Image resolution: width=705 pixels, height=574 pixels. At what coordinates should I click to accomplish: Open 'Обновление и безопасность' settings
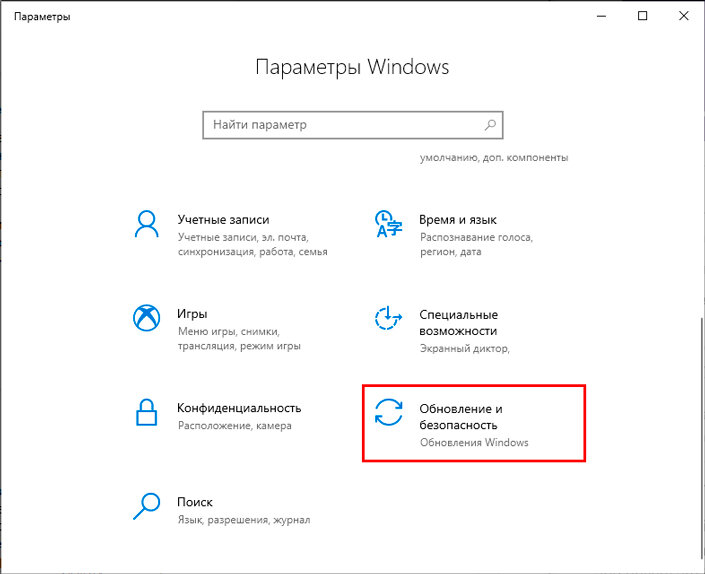474,423
